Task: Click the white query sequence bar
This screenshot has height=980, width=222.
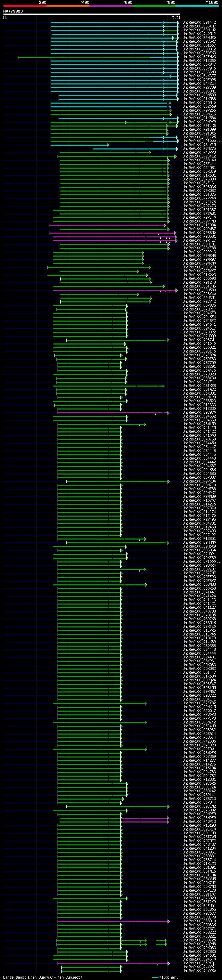Action: click(x=92, y=15)
